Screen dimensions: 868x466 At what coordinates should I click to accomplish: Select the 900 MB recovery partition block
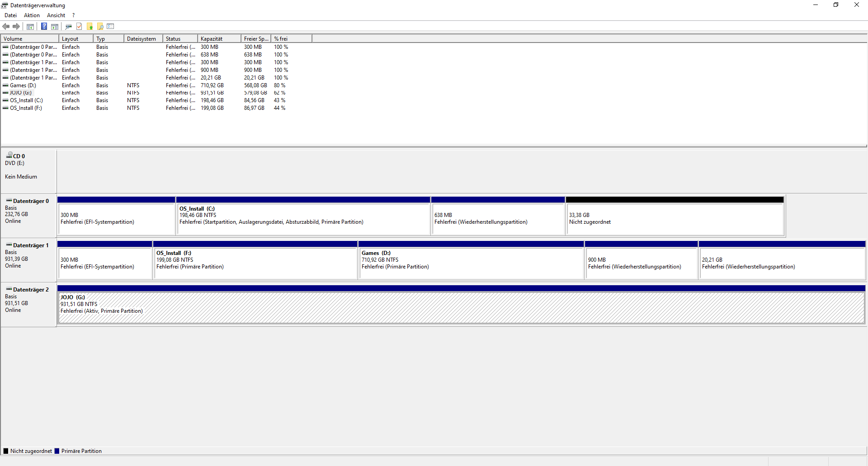[641, 260]
